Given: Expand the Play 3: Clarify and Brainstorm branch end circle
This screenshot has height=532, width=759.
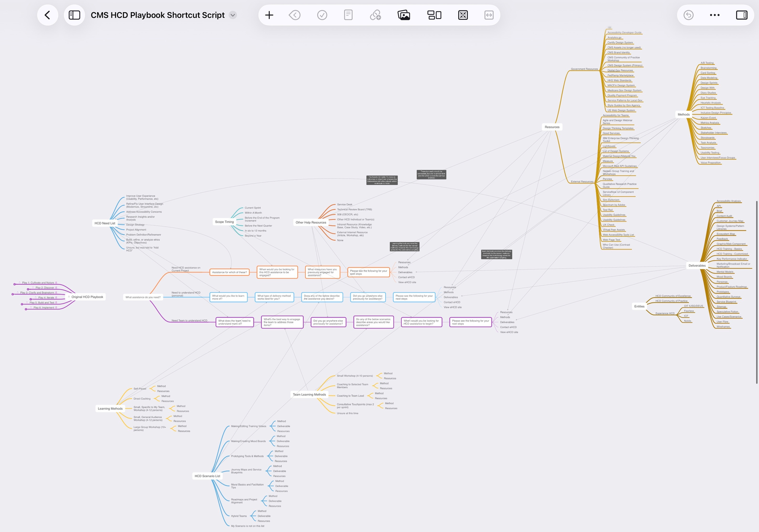Looking at the screenshot, I should (x=12, y=294).
